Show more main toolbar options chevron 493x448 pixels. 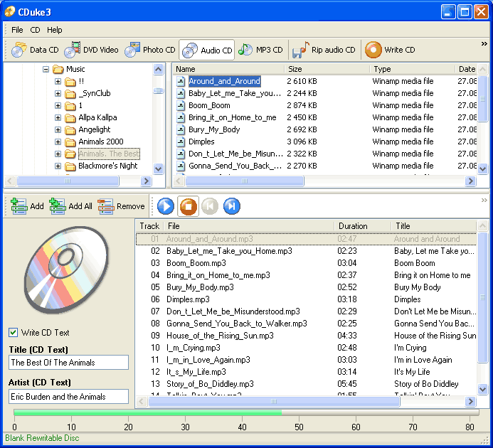(484, 43)
